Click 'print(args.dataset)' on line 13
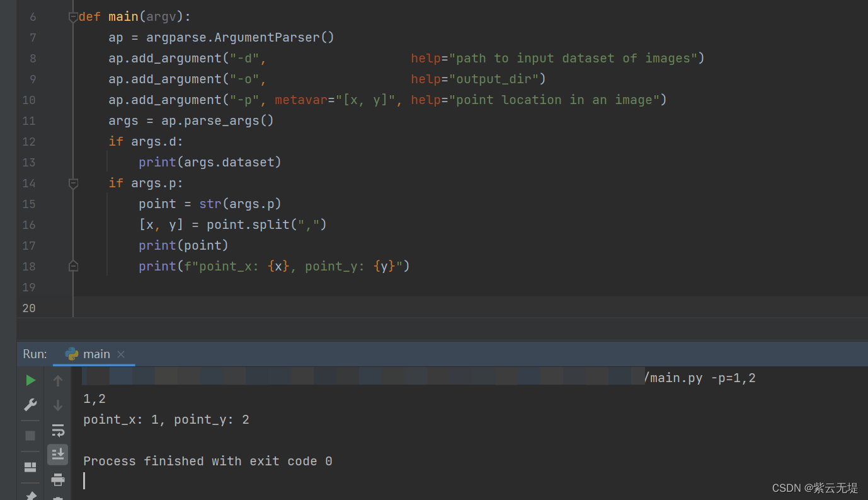 click(210, 163)
